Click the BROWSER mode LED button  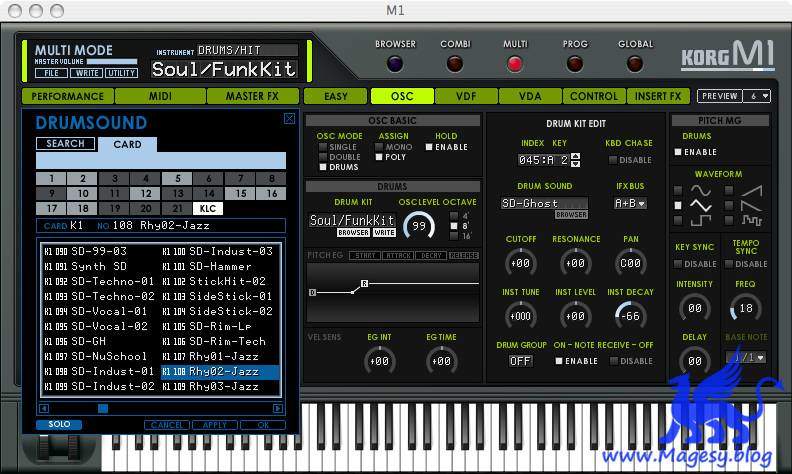point(394,64)
